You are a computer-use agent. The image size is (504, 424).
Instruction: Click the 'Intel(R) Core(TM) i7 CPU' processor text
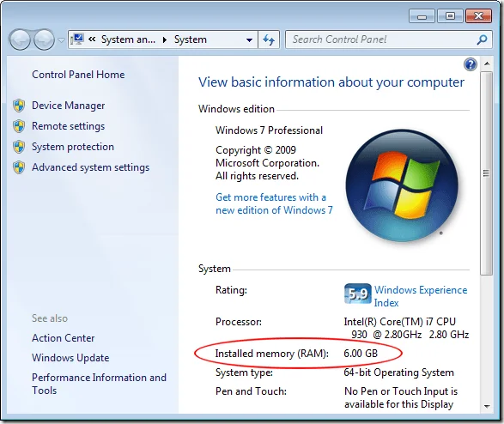point(400,322)
